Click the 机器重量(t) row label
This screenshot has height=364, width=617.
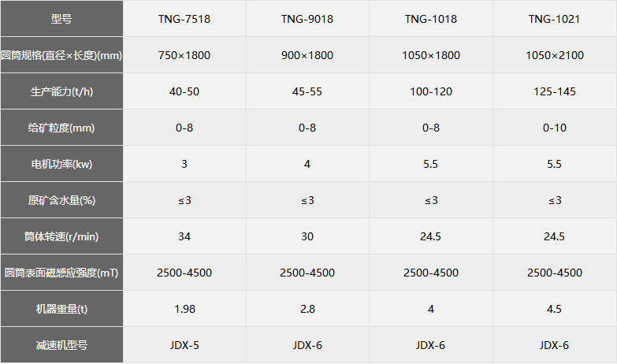tap(61, 309)
